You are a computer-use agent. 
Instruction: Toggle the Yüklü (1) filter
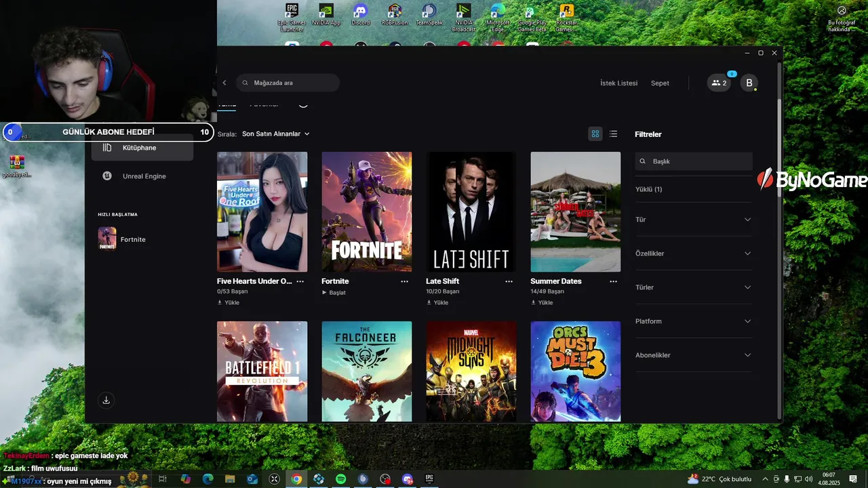pyautogui.click(x=649, y=189)
